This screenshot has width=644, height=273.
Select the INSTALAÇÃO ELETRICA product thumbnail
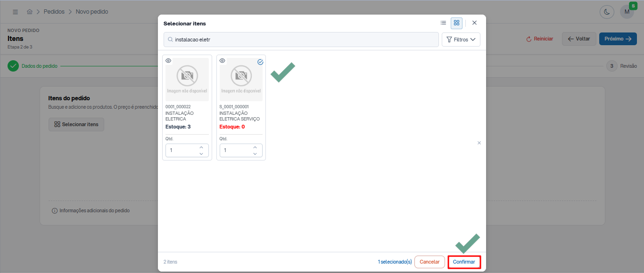pyautogui.click(x=187, y=80)
